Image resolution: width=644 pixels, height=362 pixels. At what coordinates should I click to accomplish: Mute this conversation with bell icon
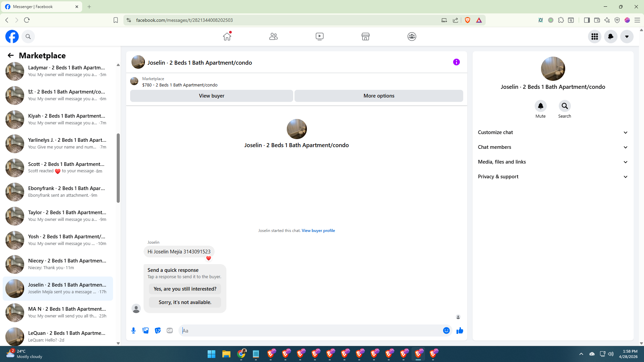pyautogui.click(x=540, y=106)
